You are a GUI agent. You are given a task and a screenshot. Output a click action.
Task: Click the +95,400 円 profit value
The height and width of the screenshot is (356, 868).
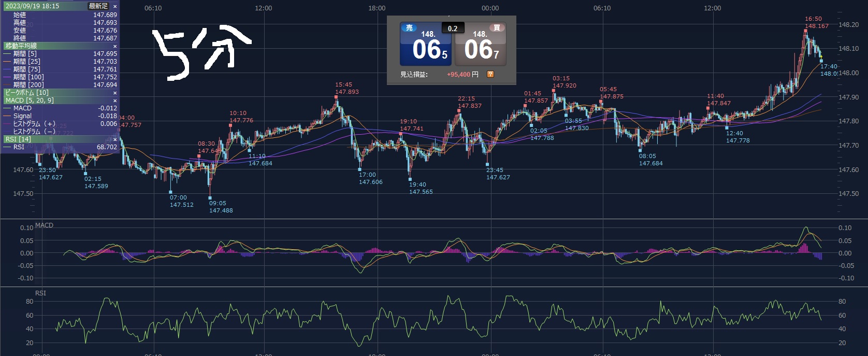pos(462,75)
